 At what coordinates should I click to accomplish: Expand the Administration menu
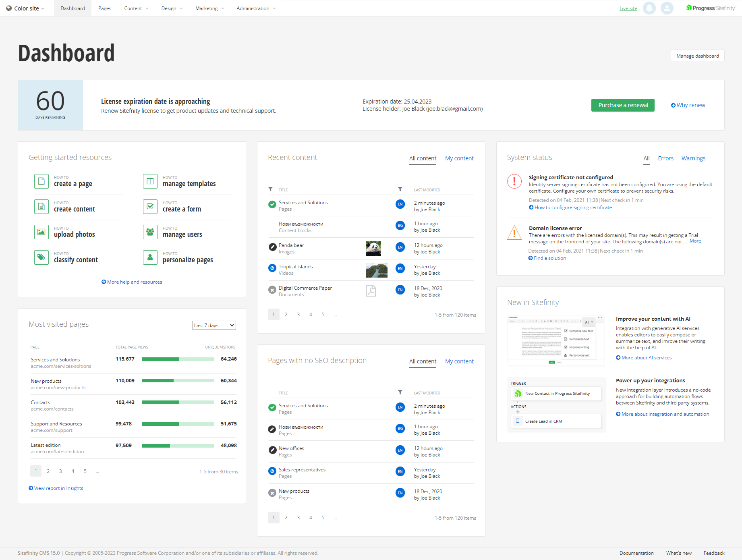[256, 8]
